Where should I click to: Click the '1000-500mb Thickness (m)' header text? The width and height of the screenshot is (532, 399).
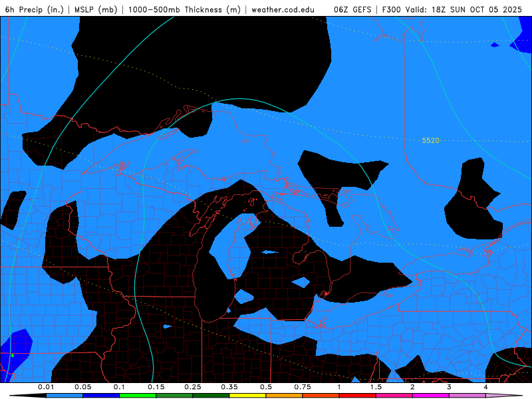coord(184,9)
